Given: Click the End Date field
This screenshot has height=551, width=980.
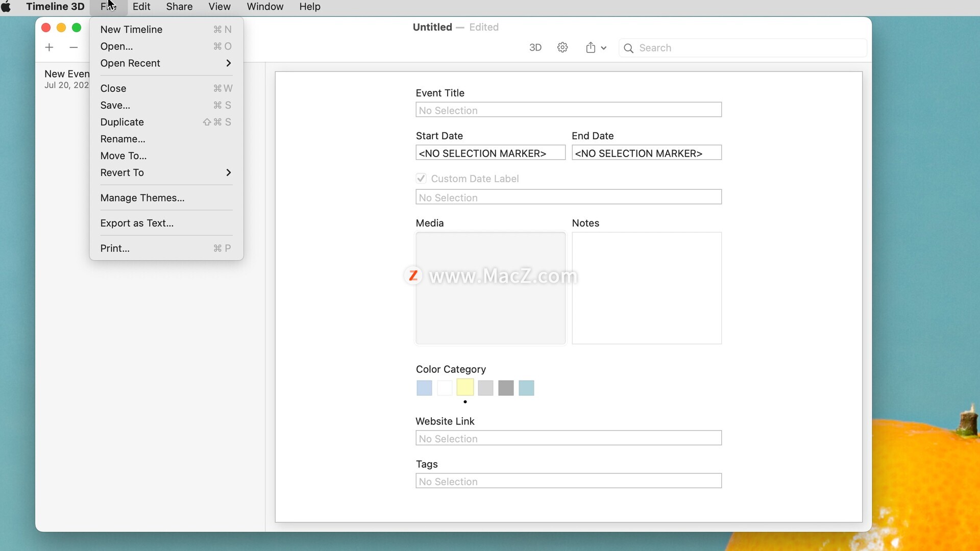Looking at the screenshot, I should (647, 153).
